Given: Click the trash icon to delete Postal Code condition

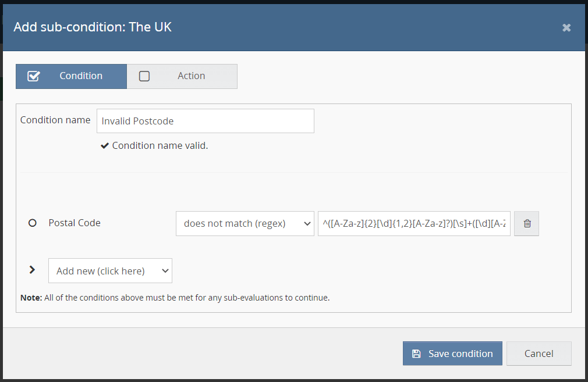Looking at the screenshot, I should tap(526, 223).
